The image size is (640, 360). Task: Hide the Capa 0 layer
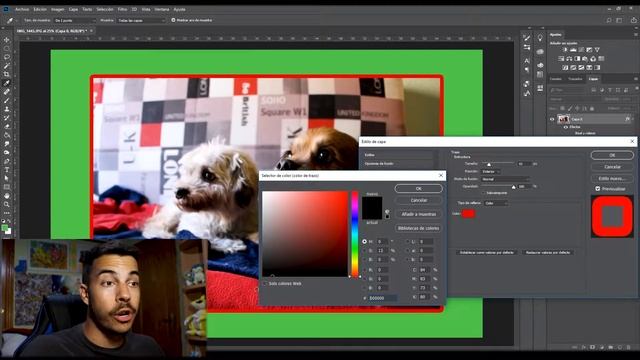552,119
